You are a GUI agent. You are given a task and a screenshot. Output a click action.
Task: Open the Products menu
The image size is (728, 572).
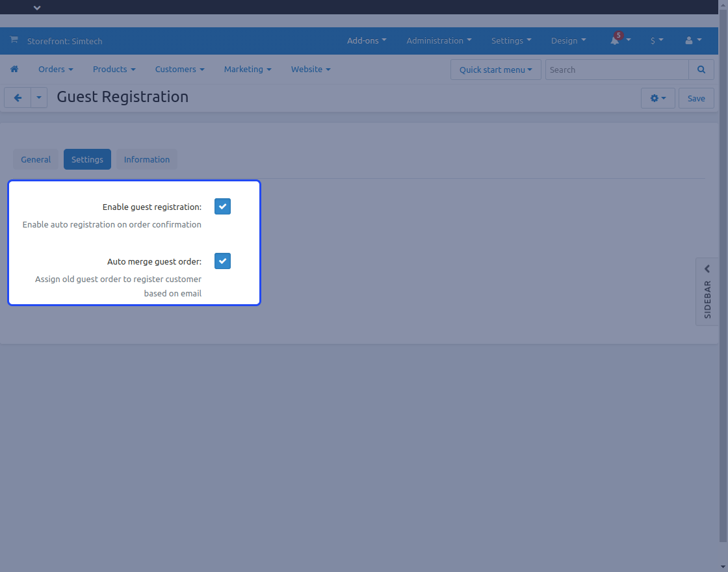[x=114, y=69]
